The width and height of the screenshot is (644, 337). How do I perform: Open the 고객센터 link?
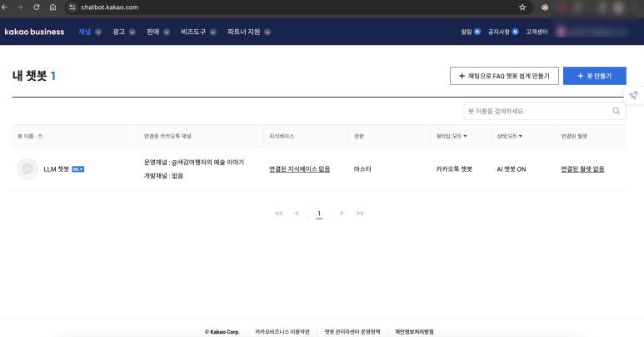coord(537,32)
